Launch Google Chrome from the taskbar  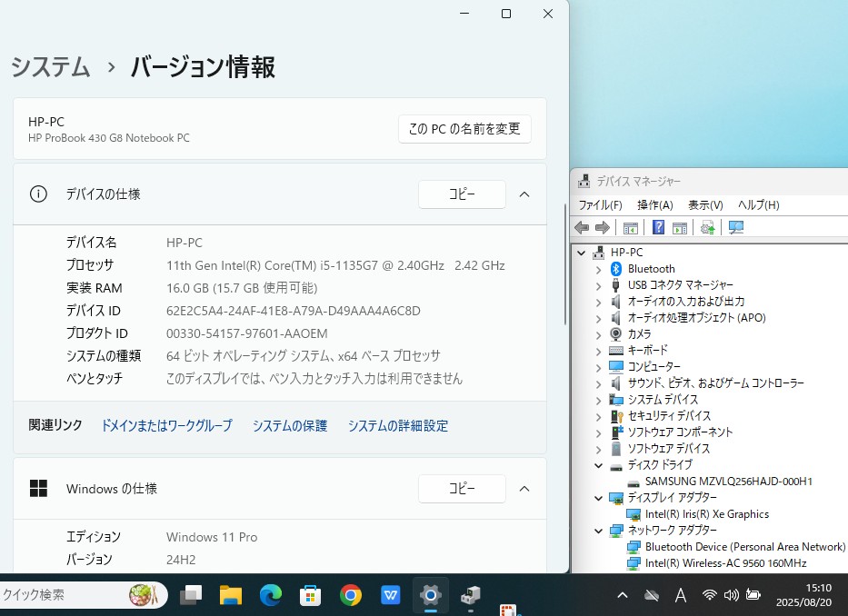click(x=351, y=595)
